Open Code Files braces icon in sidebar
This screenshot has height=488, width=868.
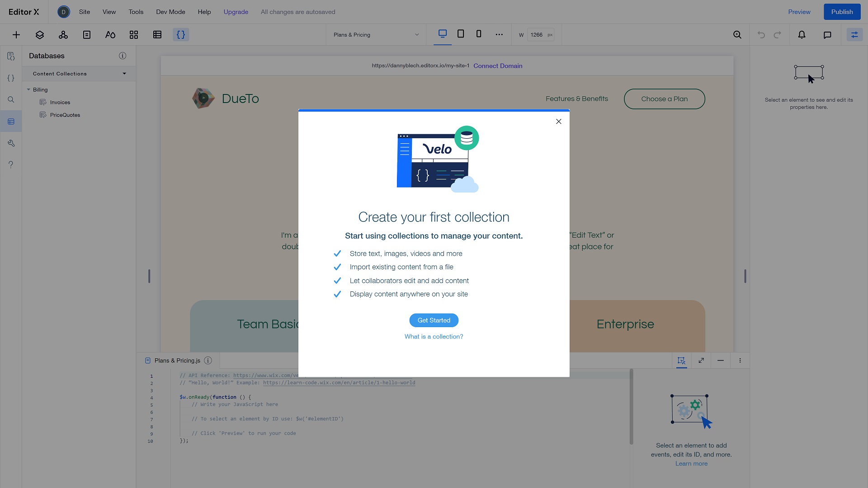coord(11,78)
